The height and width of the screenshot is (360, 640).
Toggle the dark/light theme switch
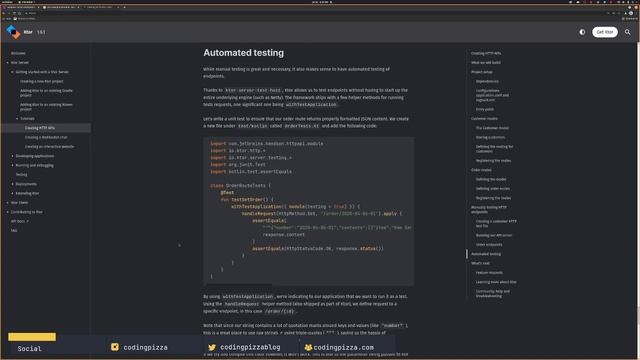[582, 32]
